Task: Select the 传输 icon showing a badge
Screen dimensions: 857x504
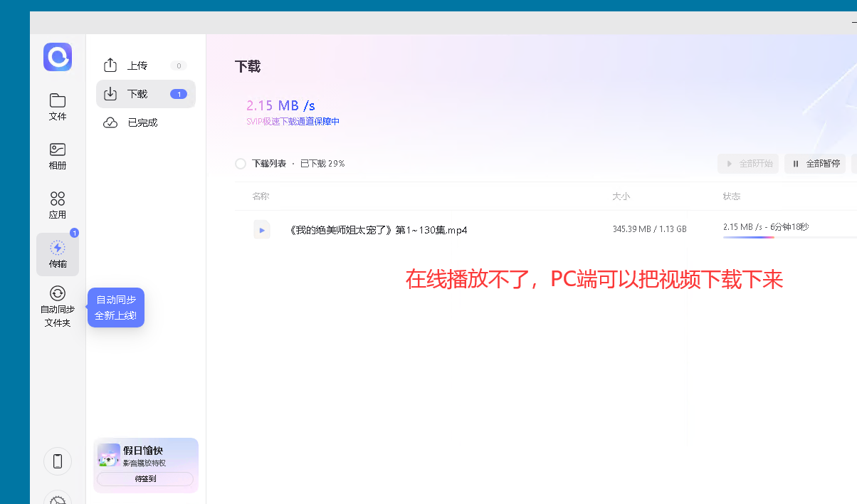Action: coord(57,253)
